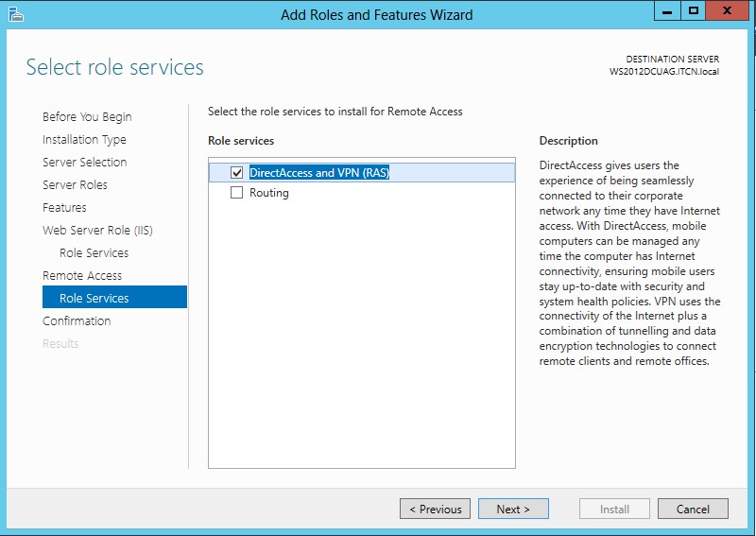The height and width of the screenshot is (536, 756).
Task: Select DirectAccess and VPN (RAS) label
Action: coord(319,173)
